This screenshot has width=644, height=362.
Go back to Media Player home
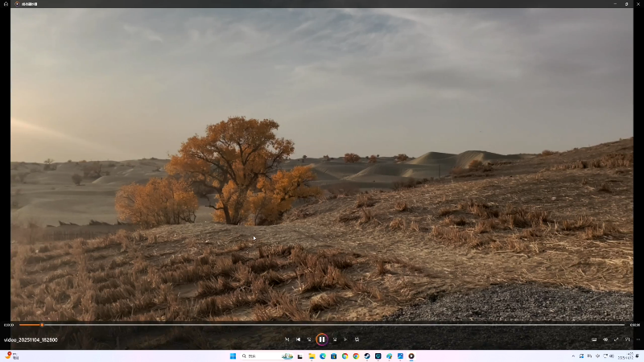[6, 4]
